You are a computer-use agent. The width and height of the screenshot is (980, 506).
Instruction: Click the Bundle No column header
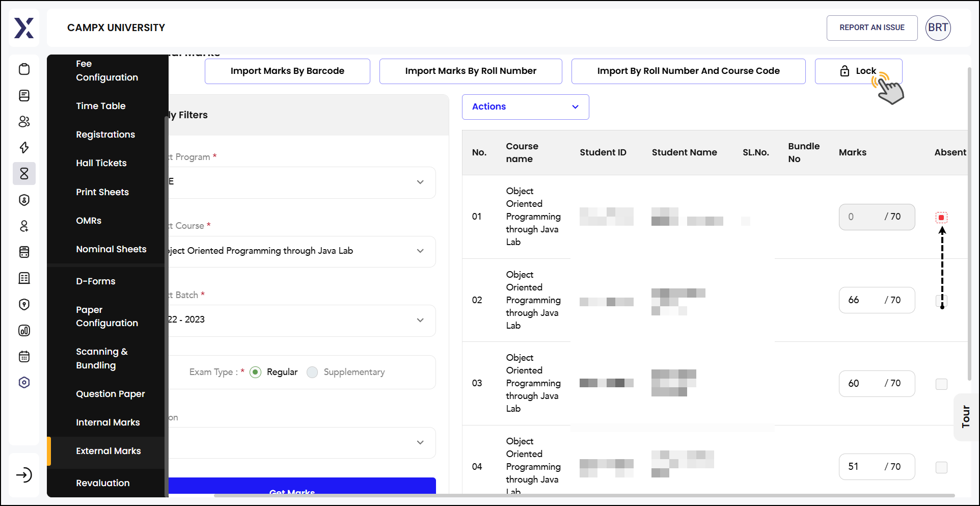804,152
